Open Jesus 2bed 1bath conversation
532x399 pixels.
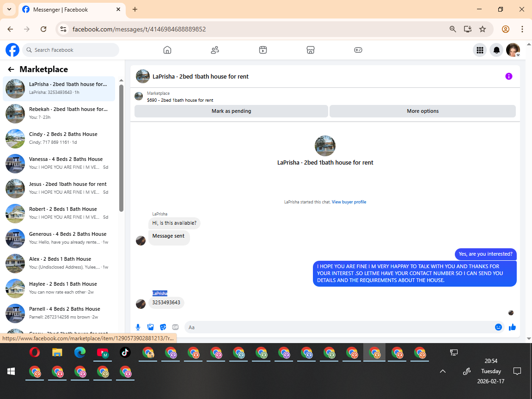coord(59,188)
